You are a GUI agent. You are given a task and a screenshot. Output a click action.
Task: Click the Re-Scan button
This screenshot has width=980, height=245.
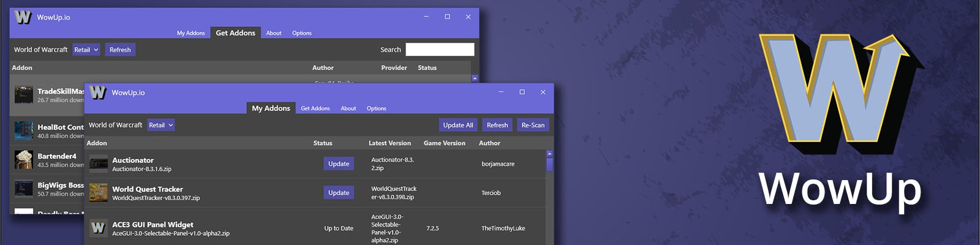coord(533,125)
